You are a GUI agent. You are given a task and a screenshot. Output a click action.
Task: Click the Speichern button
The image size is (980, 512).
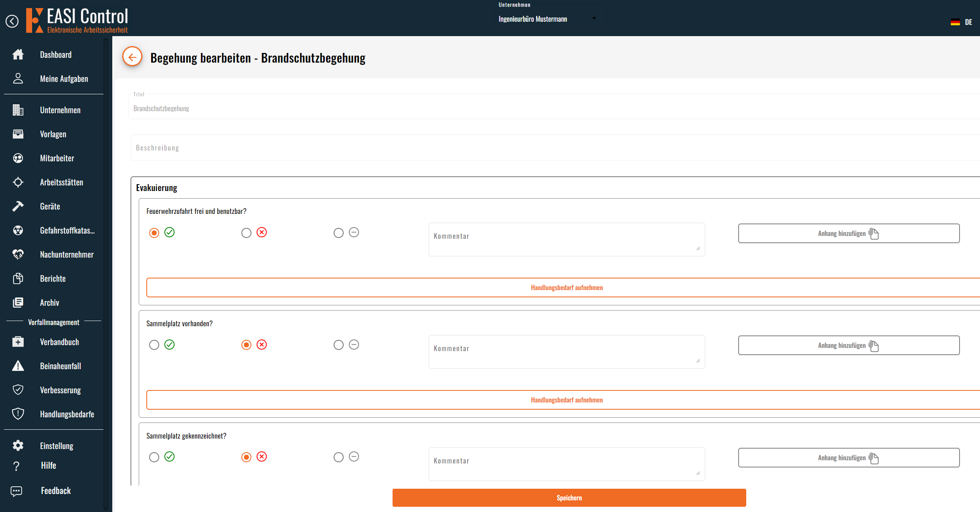tap(569, 498)
